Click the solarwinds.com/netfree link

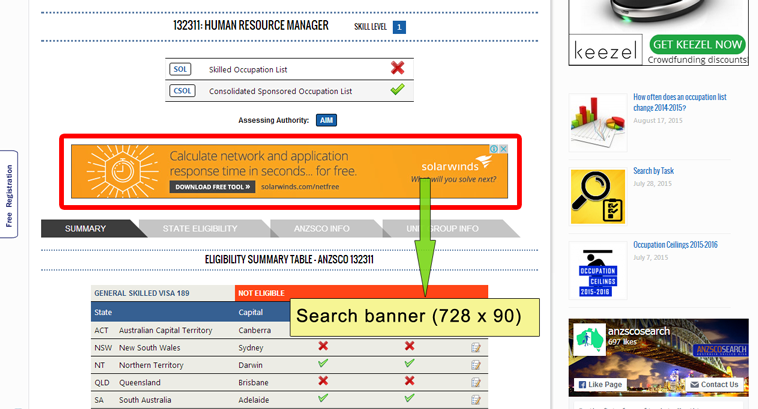coord(300,187)
